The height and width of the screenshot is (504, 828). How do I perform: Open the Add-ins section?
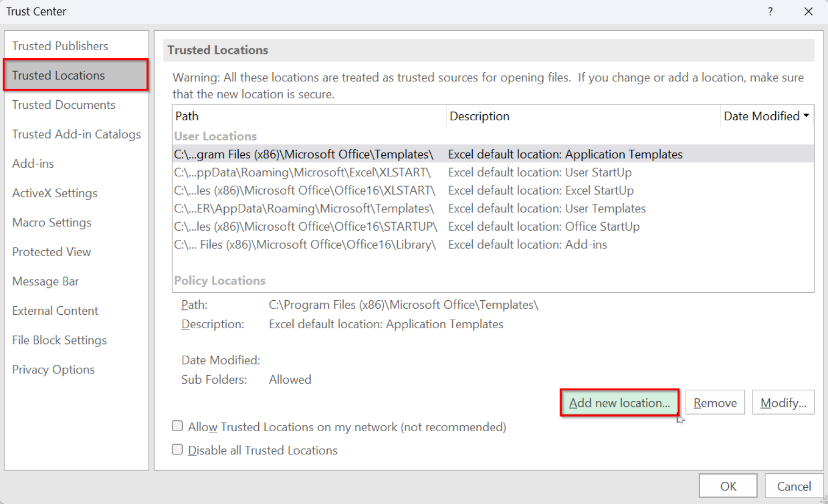[33, 163]
